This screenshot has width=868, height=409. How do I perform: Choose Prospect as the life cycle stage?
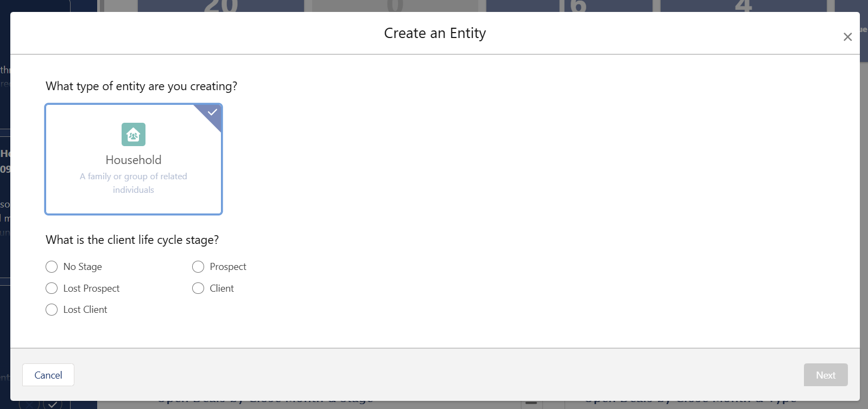pos(198,267)
